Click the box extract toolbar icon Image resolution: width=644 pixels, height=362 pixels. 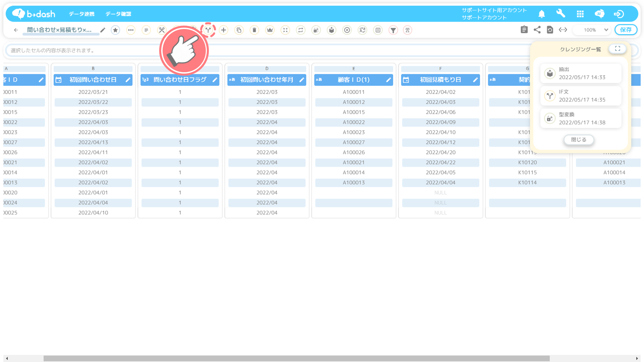[x=332, y=30]
